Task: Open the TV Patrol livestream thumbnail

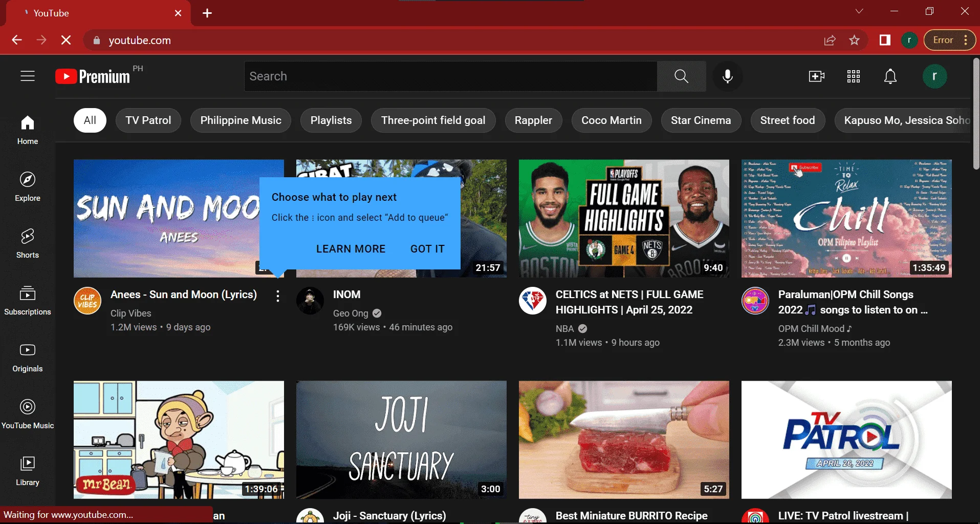Action: (x=846, y=439)
